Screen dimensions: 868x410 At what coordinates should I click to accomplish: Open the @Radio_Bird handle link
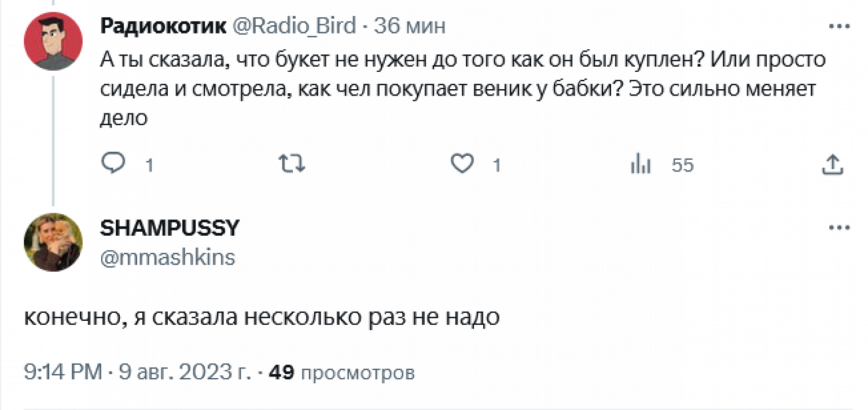click(x=294, y=26)
